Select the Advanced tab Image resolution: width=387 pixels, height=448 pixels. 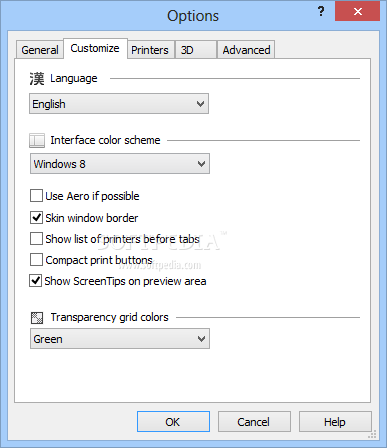(x=246, y=50)
